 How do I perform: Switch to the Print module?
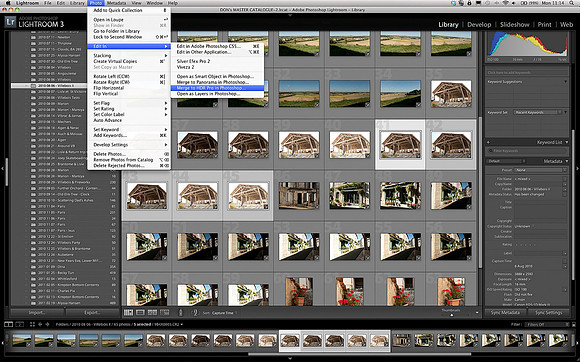tap(544, 25)
